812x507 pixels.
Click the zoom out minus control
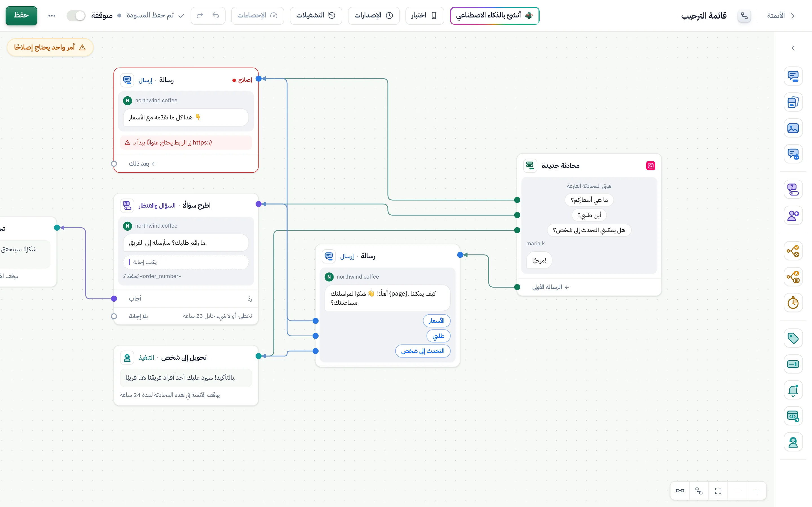737,491
